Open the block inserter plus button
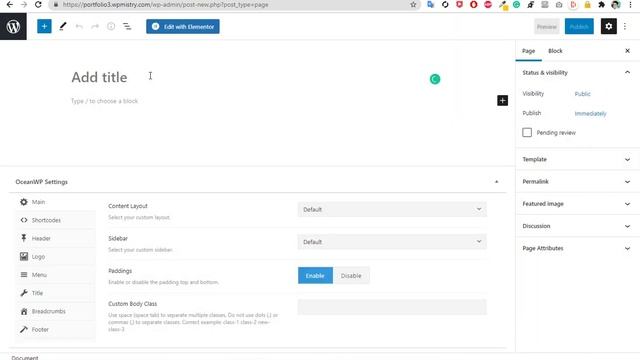 coord(44,27)
